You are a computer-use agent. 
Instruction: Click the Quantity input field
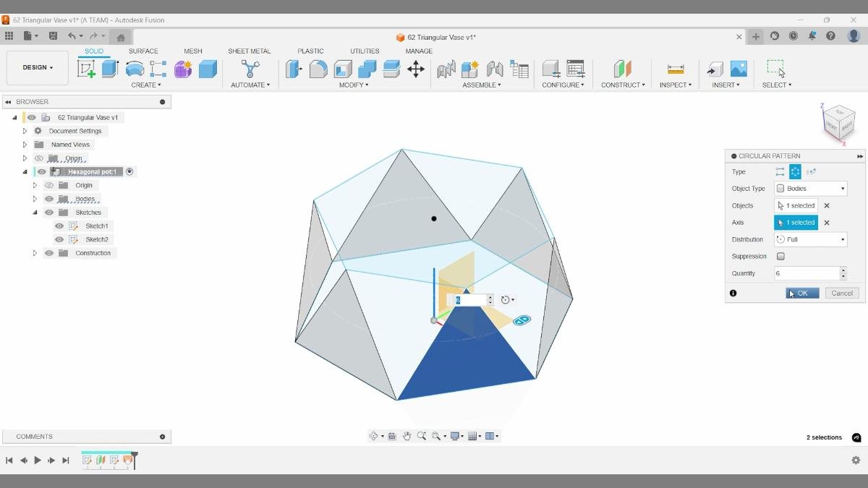tap(807, 273)
